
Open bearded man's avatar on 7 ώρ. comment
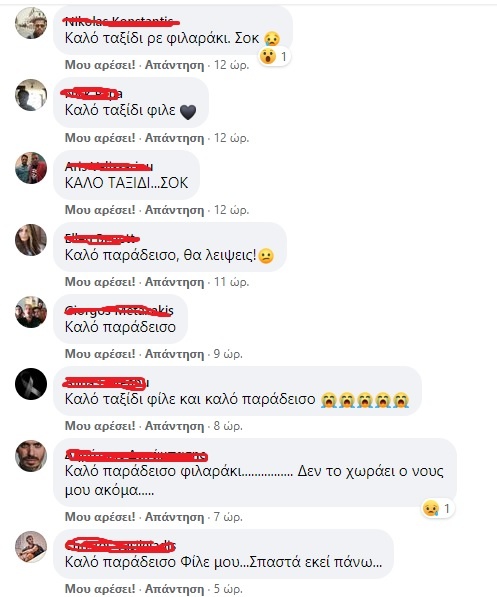(31, 456)
